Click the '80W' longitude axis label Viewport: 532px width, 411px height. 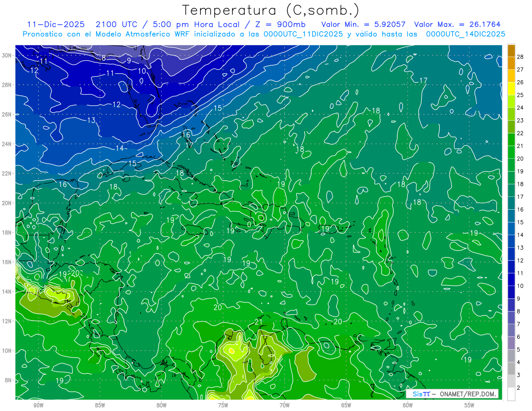point(161,405)
